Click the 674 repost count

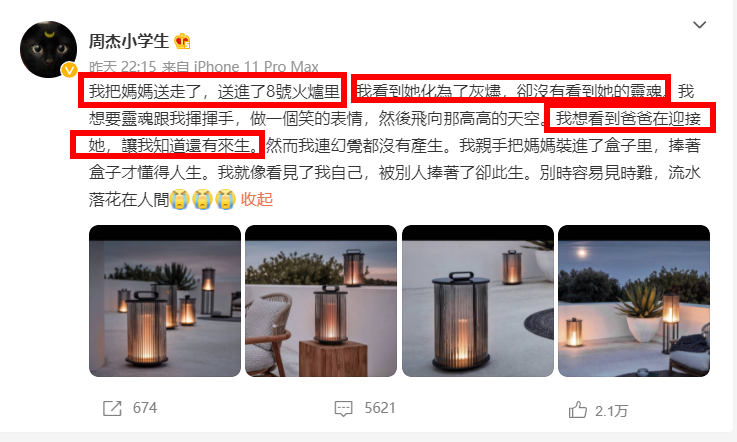pos(145,408)
